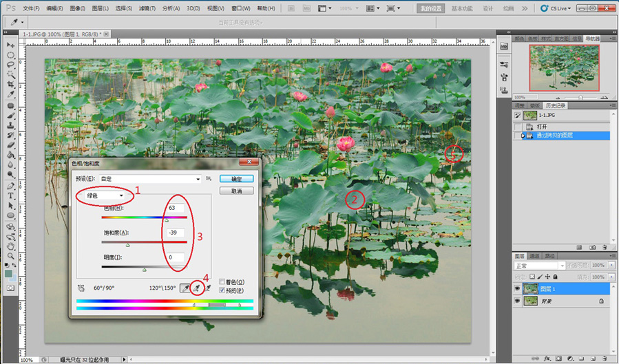Select the Eyedropper tool in the toolbox
This screenshot has height=364, width=619.
point(10,94)
